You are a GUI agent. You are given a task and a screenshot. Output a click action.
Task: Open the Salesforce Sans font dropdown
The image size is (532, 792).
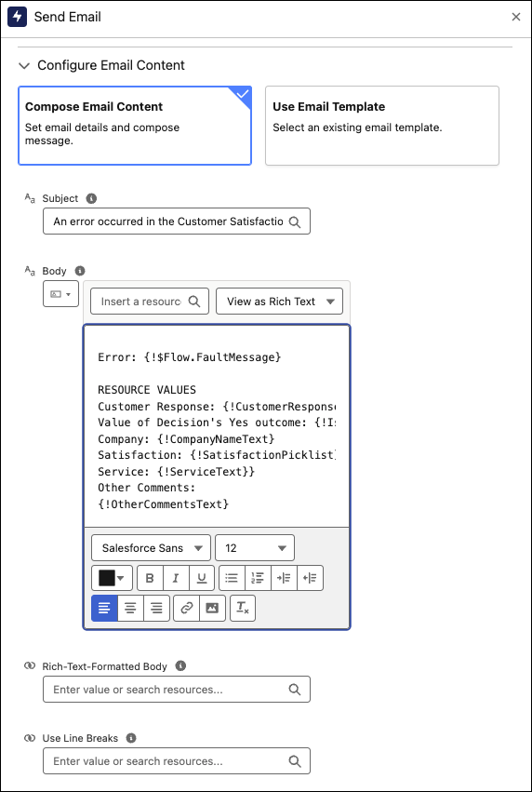151,548
